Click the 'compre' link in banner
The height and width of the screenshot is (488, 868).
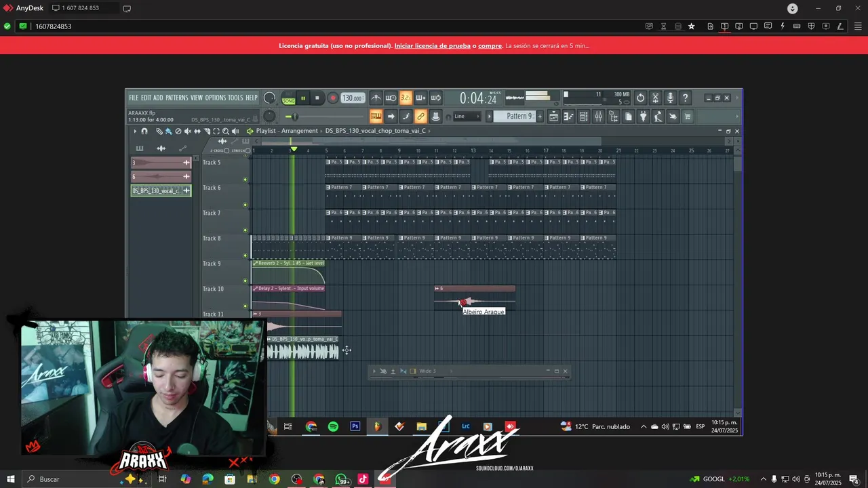[x=490, y=46]
